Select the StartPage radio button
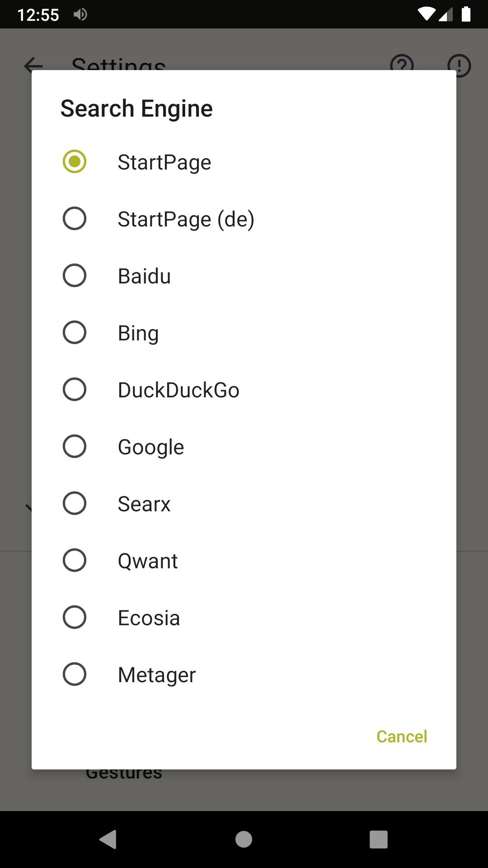488x868 pixels. click(x=75, y=162)
